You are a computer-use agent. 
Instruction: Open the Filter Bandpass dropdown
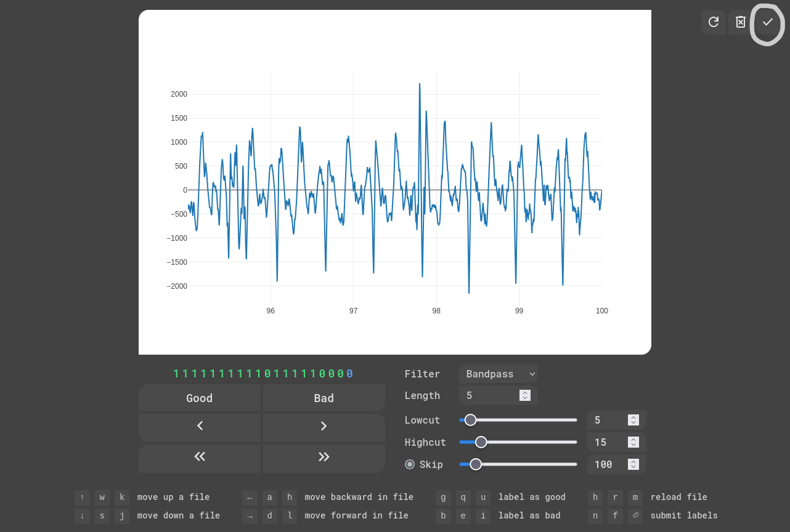pos(498,374)
